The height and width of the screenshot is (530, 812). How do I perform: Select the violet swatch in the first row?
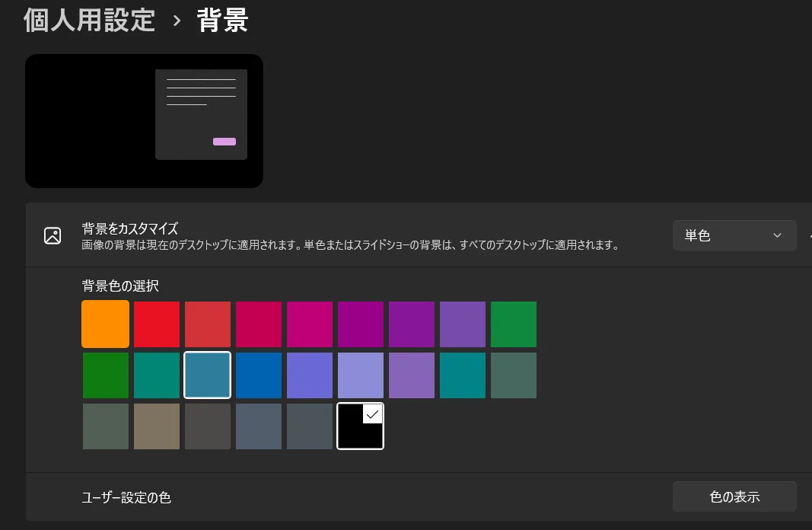pos(412,324)
